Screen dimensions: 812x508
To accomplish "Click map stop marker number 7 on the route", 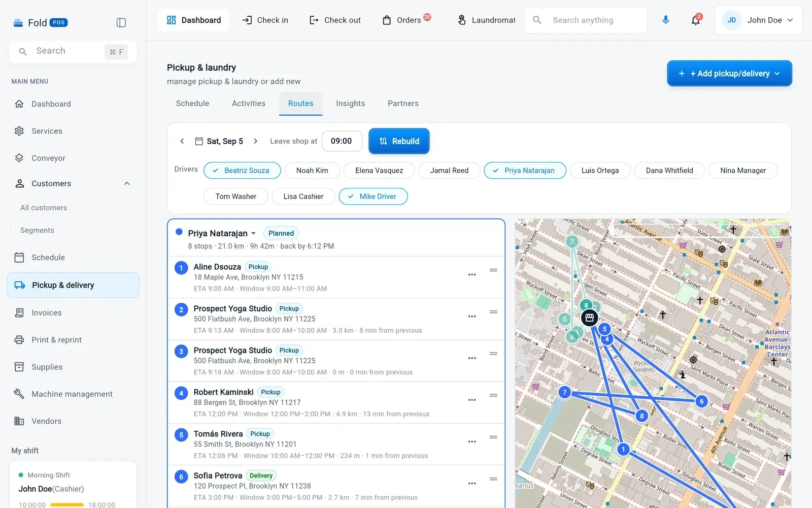I will coord(564,392).
